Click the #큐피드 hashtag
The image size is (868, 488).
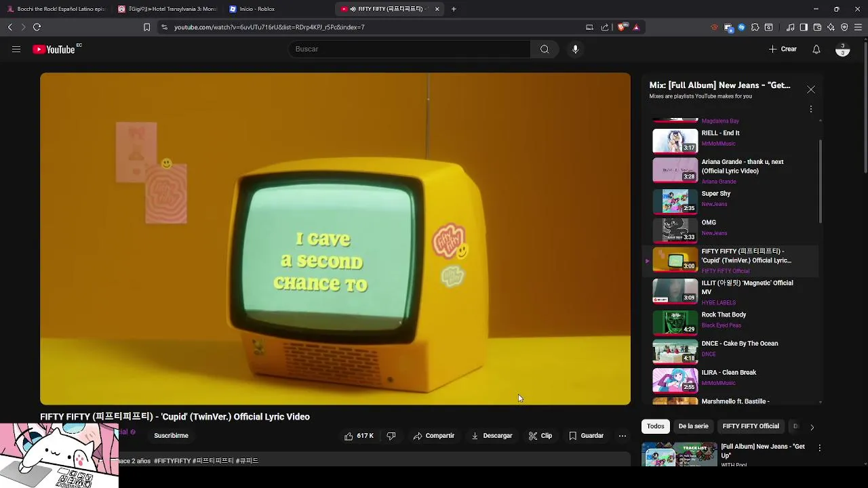coord(247,461)
